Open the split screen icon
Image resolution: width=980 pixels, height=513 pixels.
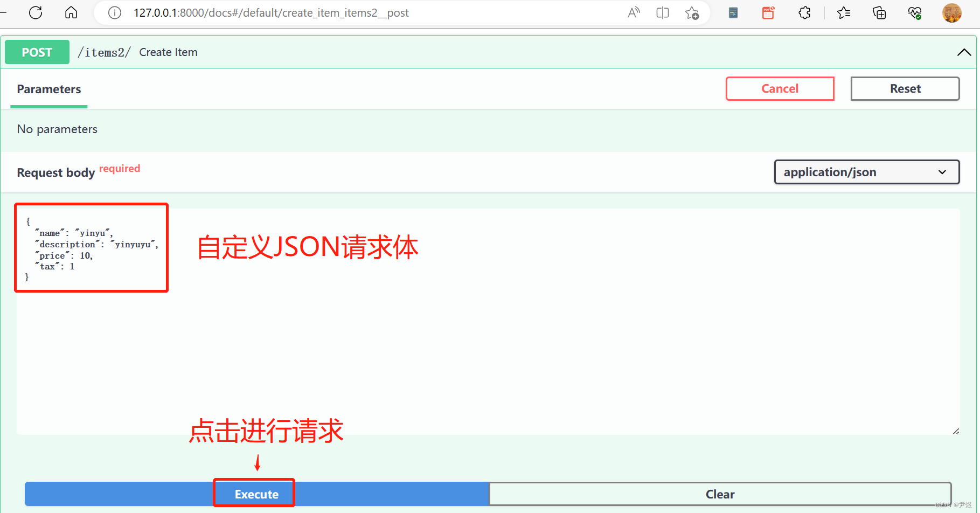click(x=662, y=12)
